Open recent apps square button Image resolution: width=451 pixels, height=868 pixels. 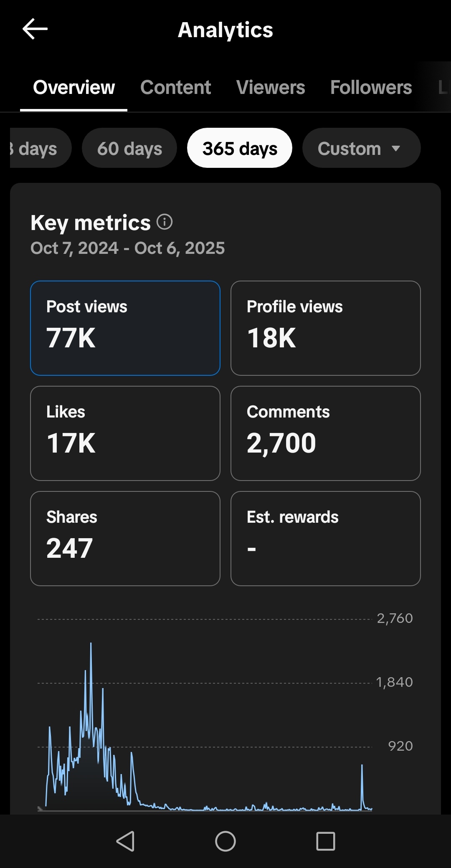click(326, 841)
